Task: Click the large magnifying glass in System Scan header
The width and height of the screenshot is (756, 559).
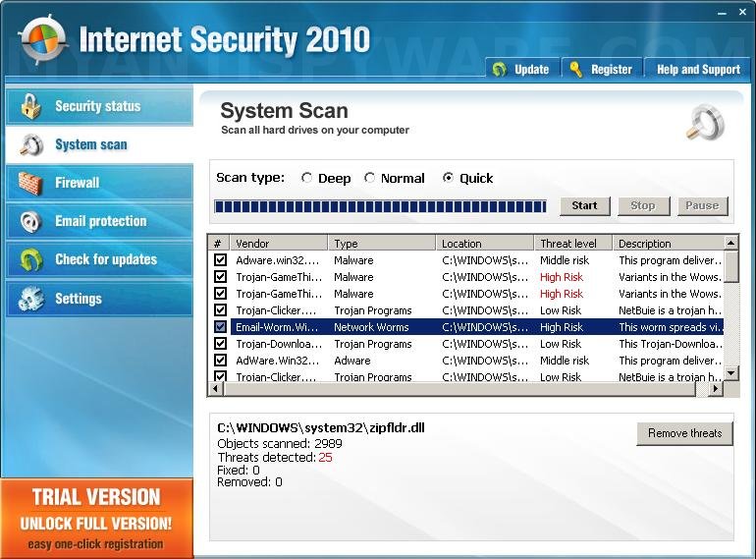Action: [705, 123]
